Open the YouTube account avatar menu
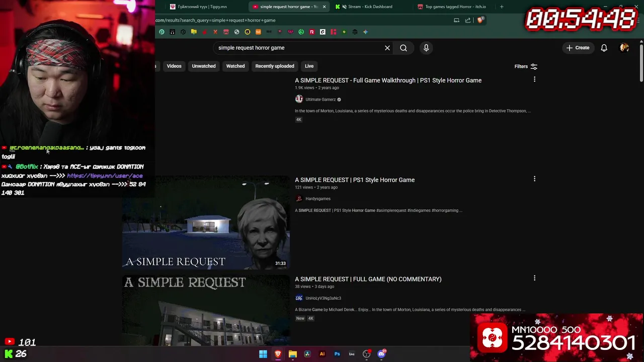The width and height of the screenshot is (644, 362). 624,48
